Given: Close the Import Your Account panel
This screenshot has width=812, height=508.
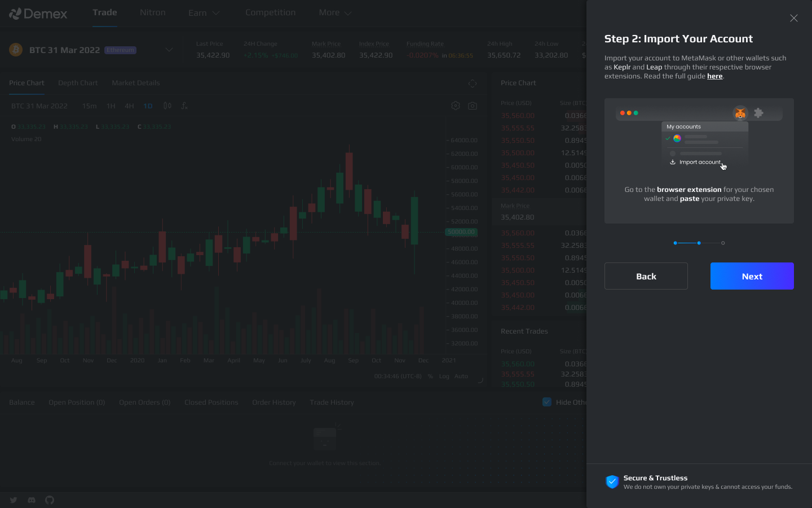Looking at the screenshot, I should 794,18.
